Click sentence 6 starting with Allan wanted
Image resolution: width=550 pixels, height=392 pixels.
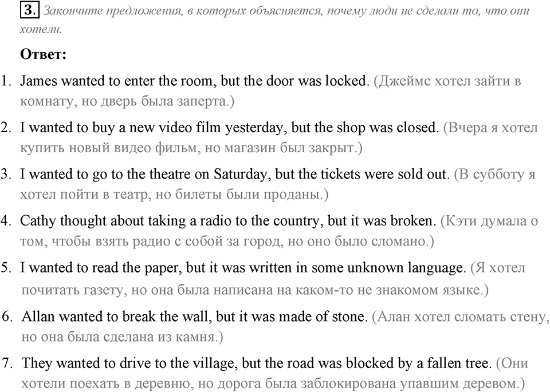194,316
